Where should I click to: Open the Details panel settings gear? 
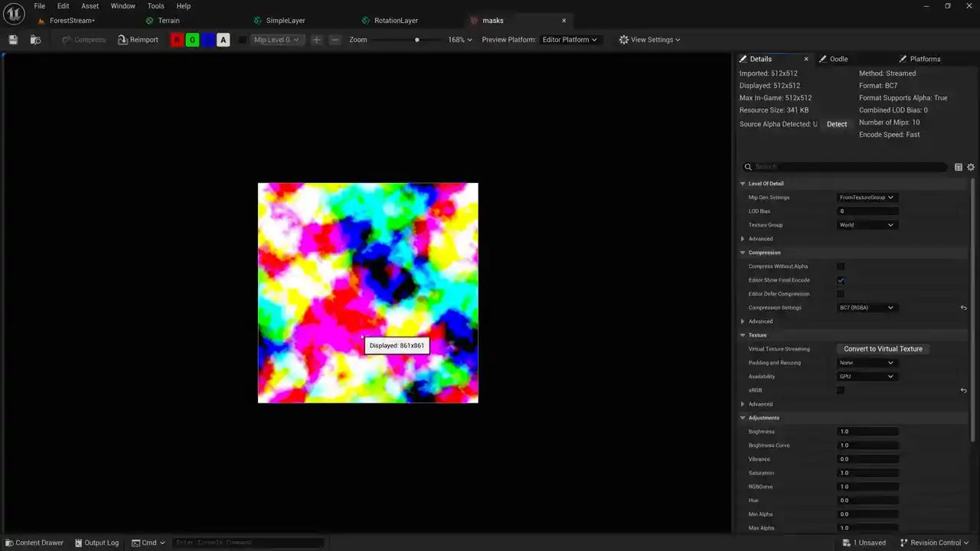[971, 167]
